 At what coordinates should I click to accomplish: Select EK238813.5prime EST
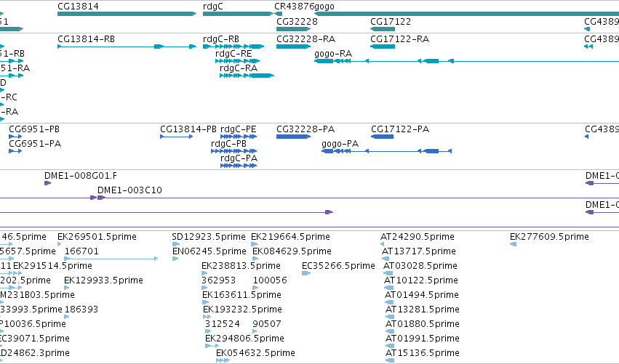click(204, 273)
